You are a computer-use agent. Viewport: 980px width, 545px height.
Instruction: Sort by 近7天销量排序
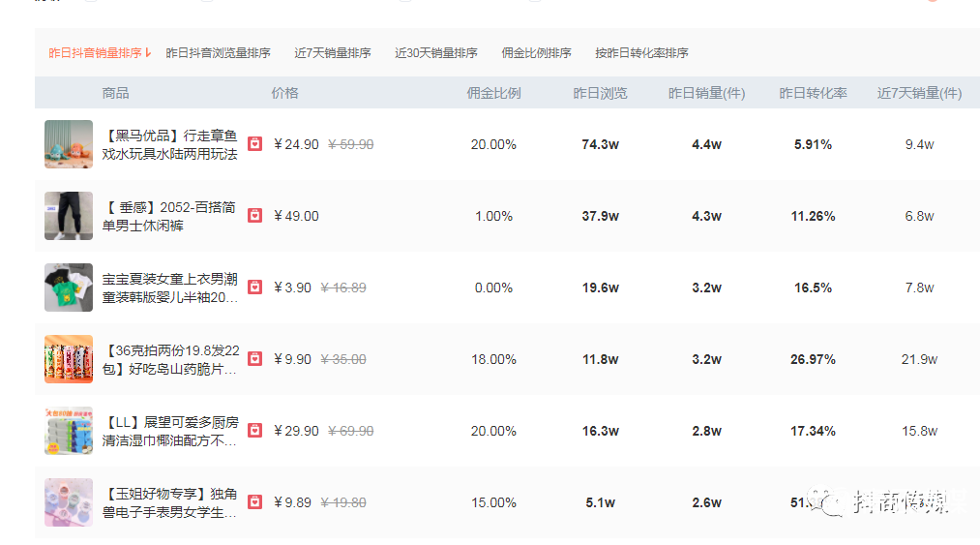click(333, 53)
